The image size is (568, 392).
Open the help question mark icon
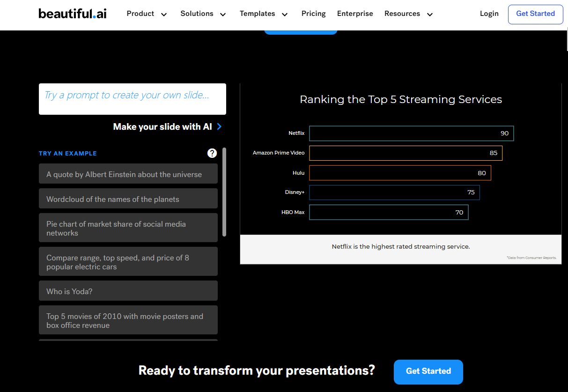pos(212,153)
